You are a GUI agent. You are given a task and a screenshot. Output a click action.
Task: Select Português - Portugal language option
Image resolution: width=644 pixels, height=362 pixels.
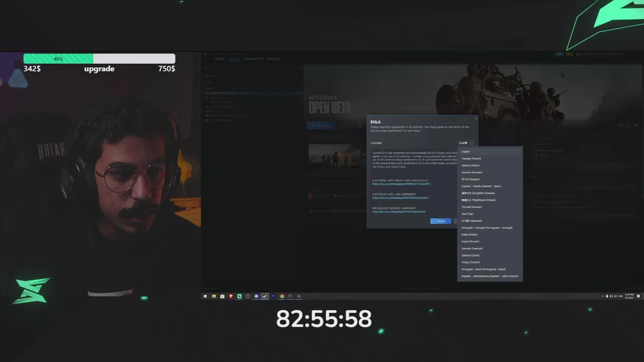[490, 228]
